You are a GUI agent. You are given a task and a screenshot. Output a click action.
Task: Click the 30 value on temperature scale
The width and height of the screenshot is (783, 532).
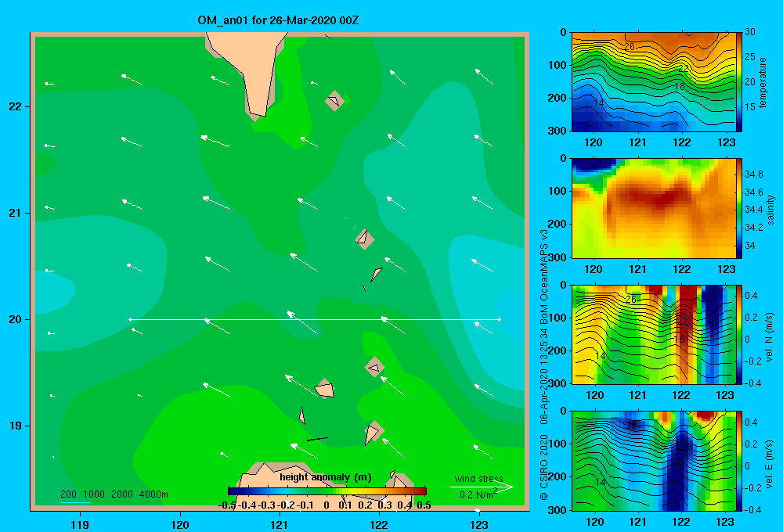coord(750,32)
